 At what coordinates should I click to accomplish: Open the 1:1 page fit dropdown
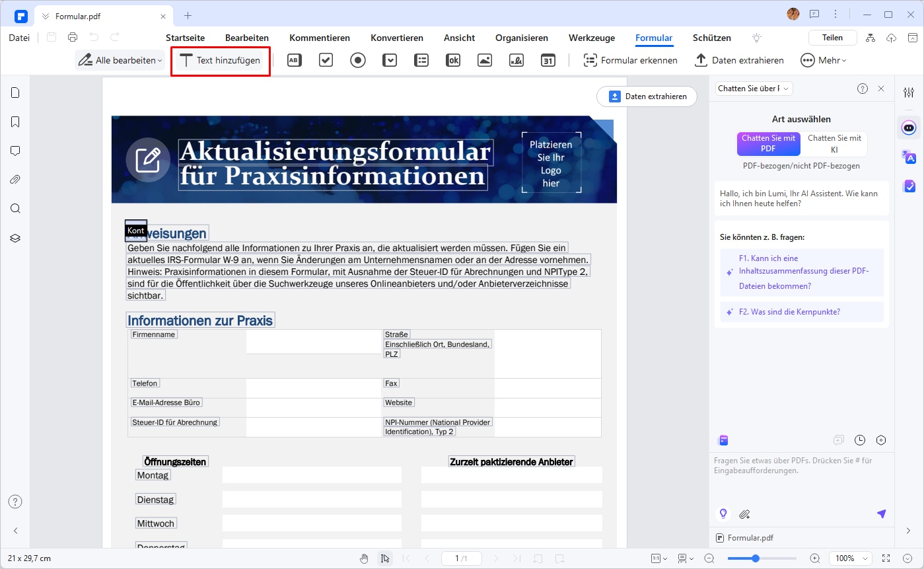pos(659,558)
